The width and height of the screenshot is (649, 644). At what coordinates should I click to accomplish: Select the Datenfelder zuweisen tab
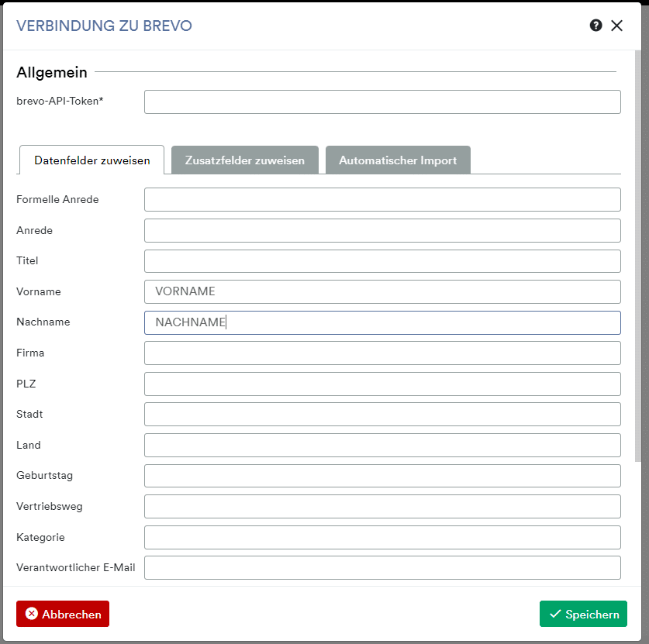click(92, 160)
